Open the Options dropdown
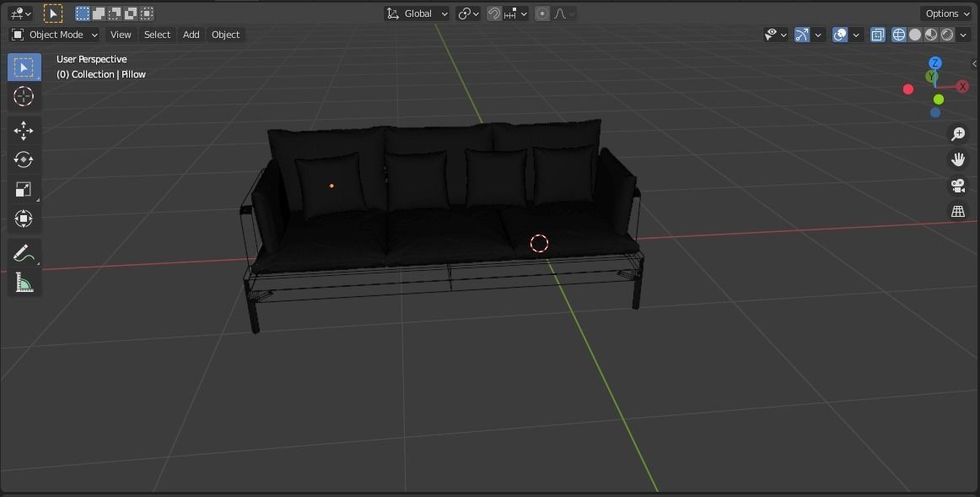The width and height of the screenshot is (980, 497). tap(945, 14)
